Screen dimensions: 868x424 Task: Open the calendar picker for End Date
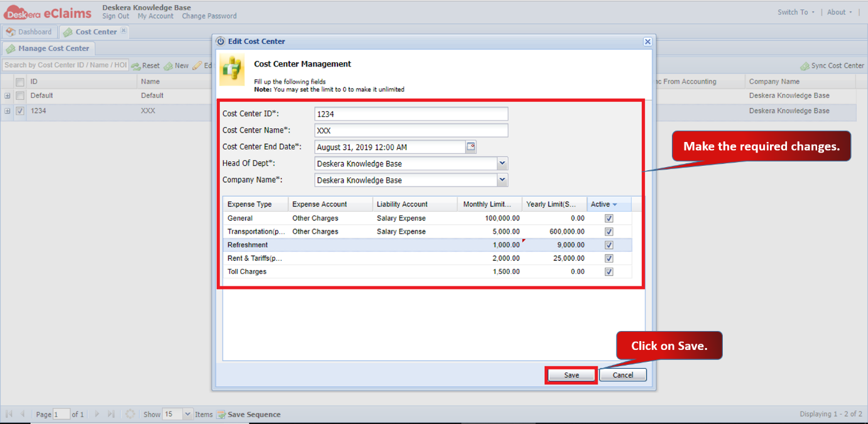coord(471,147)
